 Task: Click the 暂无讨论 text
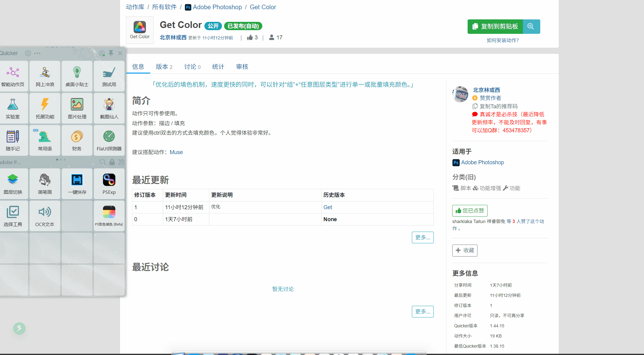283,289
